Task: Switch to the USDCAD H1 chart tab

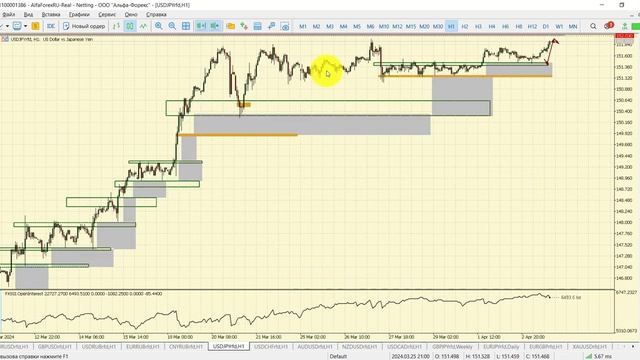Action: click(404, 347)
